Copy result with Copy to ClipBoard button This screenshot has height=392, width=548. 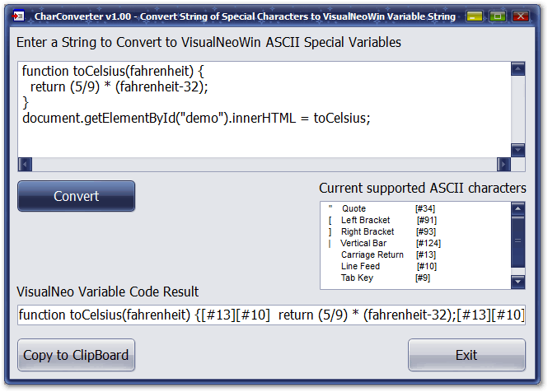click(x=76, y=355)
